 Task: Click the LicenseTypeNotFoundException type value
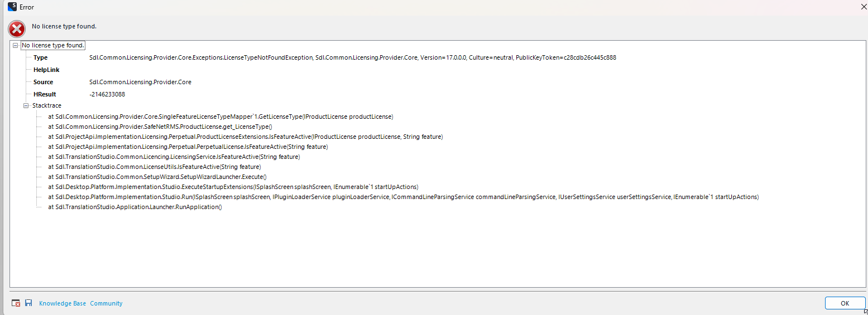coord(353,57)
